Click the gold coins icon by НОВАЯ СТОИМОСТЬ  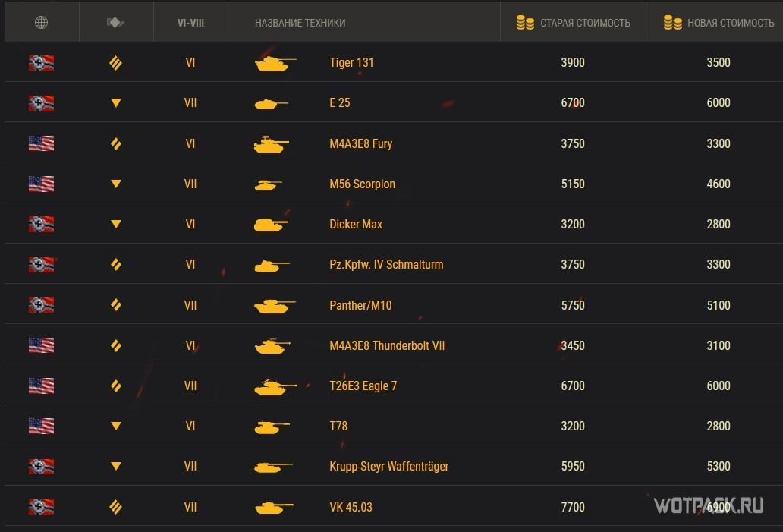672,23
